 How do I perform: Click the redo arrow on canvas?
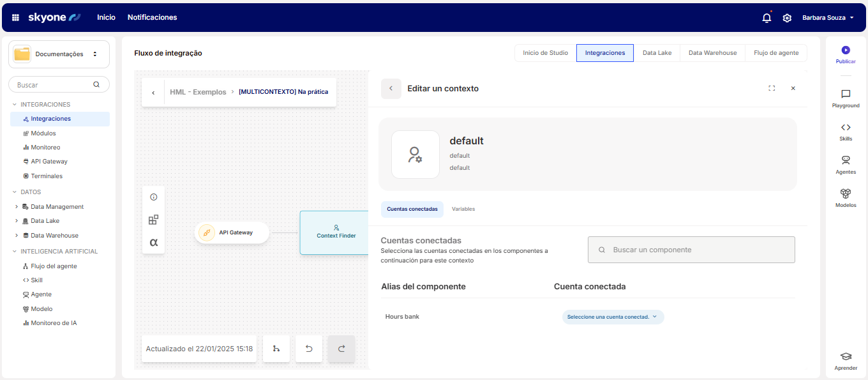tap(341, 349)
